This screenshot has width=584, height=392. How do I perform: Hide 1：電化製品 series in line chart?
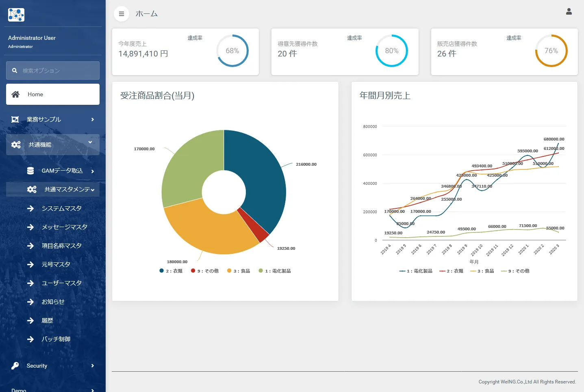coord(416,271)
